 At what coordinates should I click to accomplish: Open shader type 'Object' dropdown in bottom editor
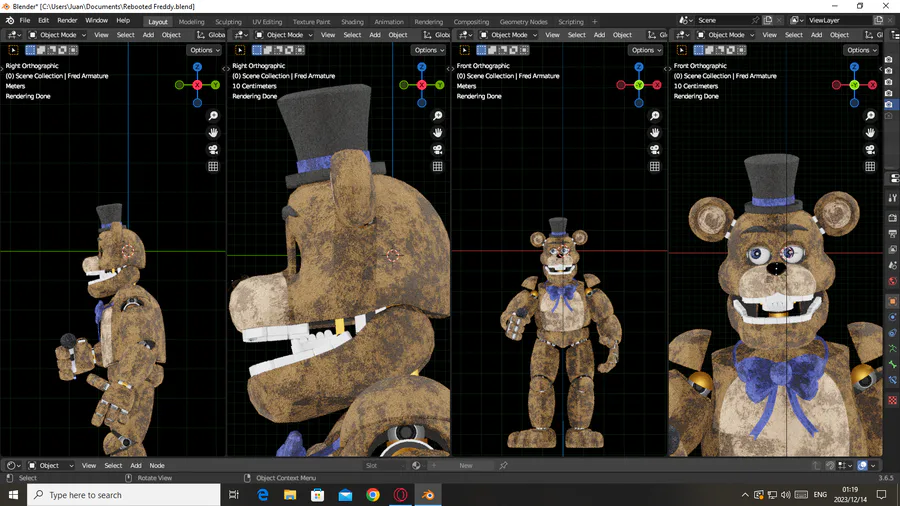51,465
